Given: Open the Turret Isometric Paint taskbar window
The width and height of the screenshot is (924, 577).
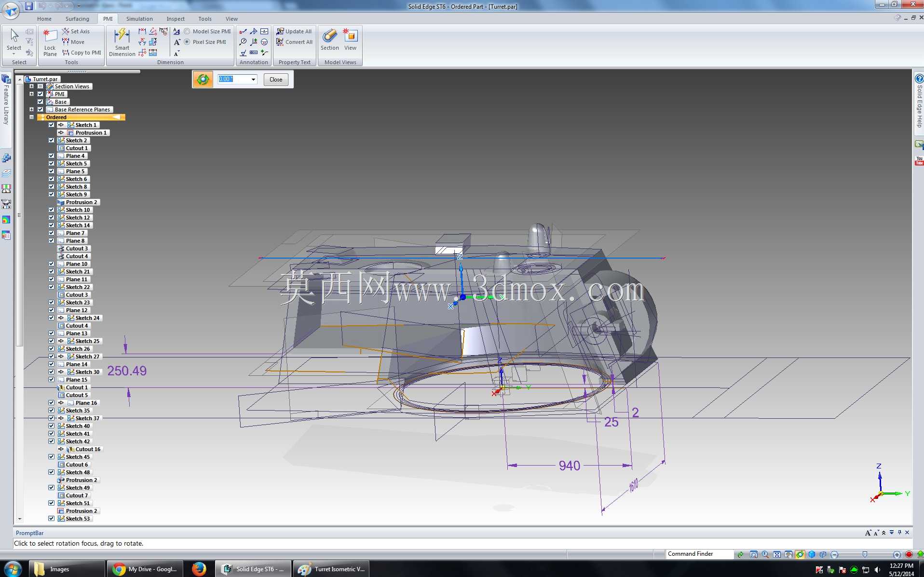Looking at the screenshot, I should tap(331, 569).
